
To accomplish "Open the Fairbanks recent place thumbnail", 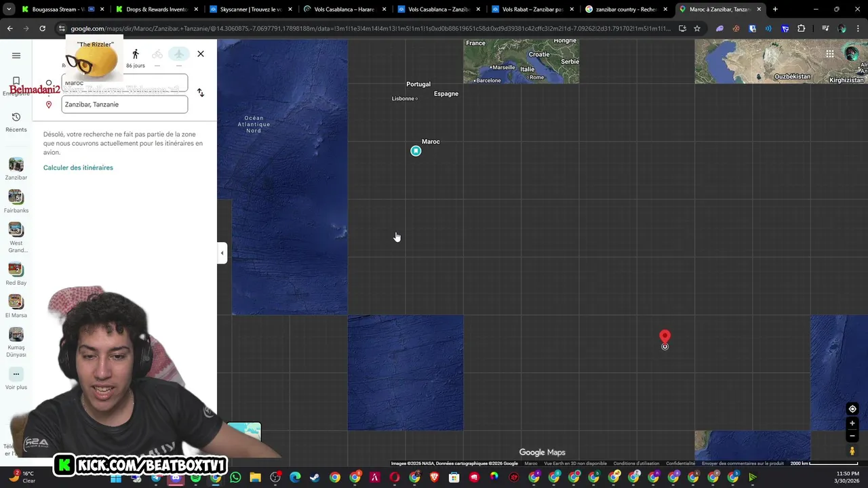I will coord(16,197).
